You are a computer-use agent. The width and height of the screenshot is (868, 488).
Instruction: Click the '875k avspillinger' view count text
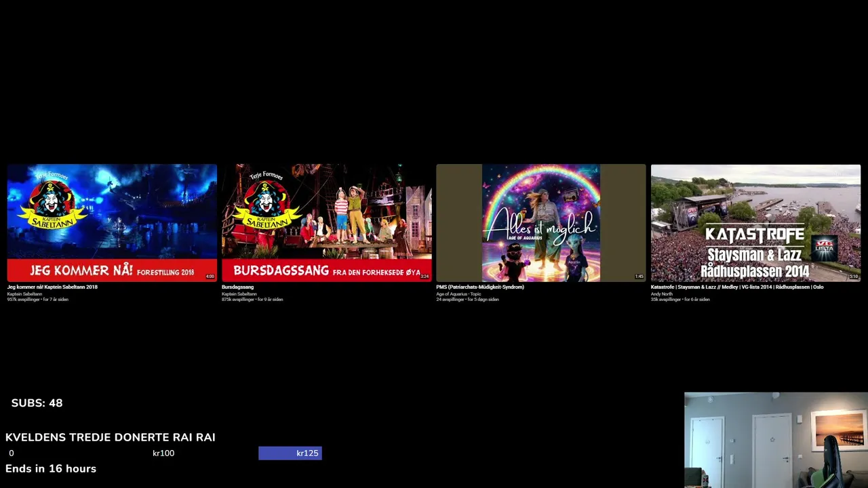238,300
